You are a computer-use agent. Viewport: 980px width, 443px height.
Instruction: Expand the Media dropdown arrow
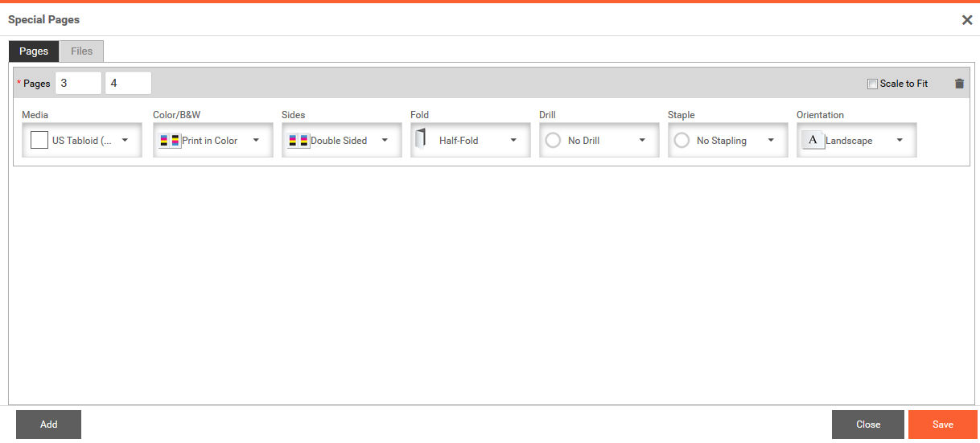tap(125, 140)
